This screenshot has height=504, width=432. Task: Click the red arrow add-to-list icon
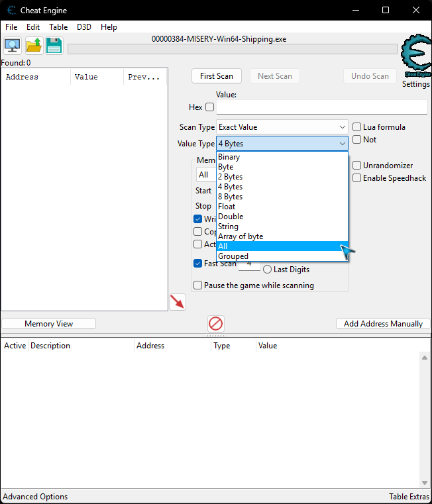point(178,302)
